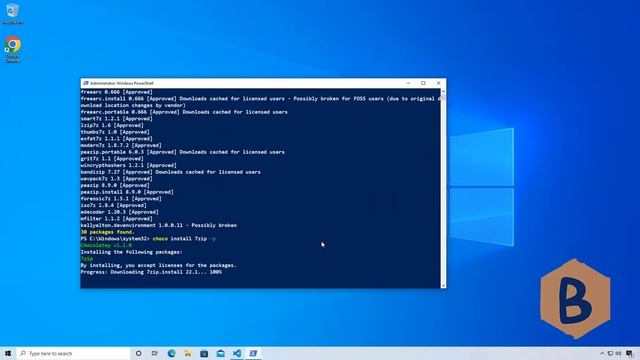Click the 'forensic7z 1.5.1 [Approved]' line
Image resolution: width=640 pixels, height=360 pixels.
(121, 199)
